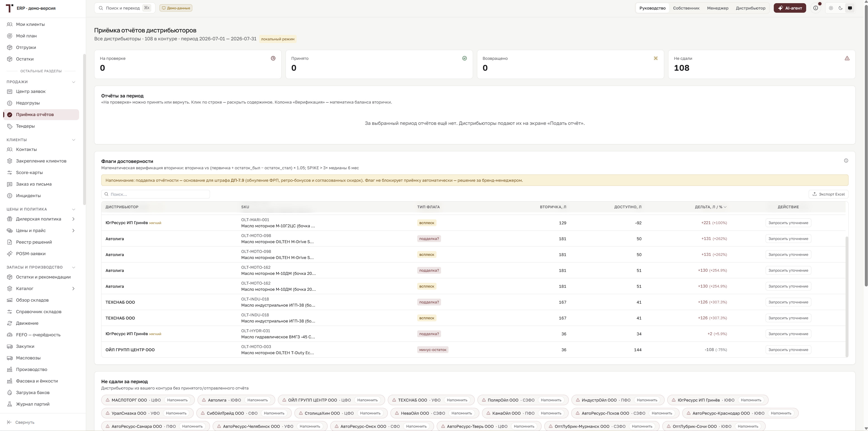868x431 pixels.
Task: Click clock icon on На проверке card
Action: click(273, 58)
